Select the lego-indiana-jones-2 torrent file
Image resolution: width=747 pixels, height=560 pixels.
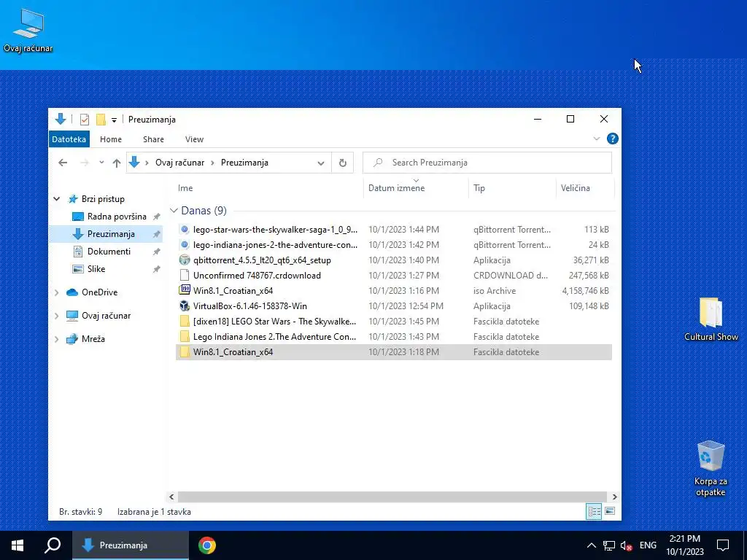coord(275,245)
